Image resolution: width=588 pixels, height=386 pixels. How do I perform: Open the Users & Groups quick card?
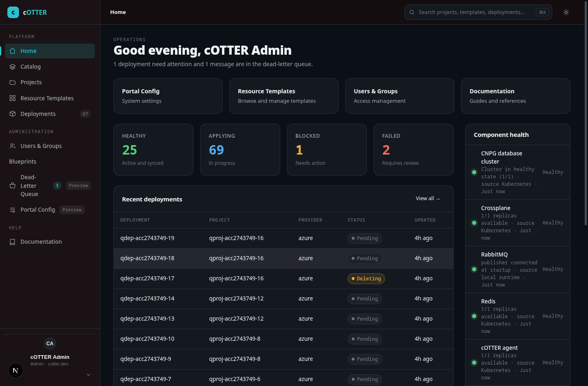[400, 96]
